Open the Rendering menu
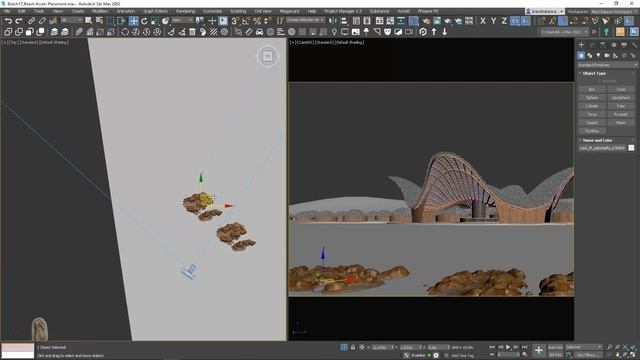The width and height of the screenshot is (640, 360). 185,11
